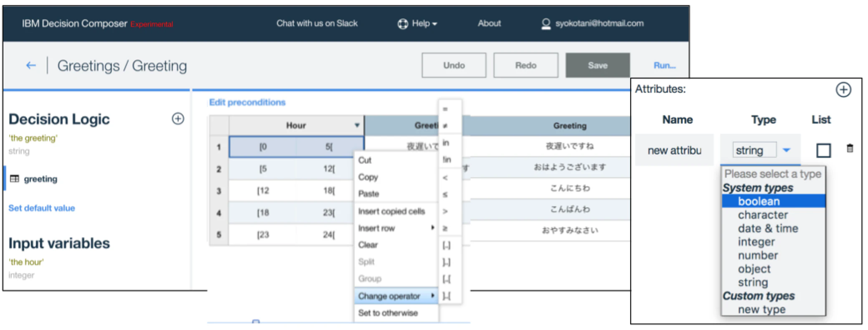Click the Undo button
The image size is (868, 330).
[454, 65]
